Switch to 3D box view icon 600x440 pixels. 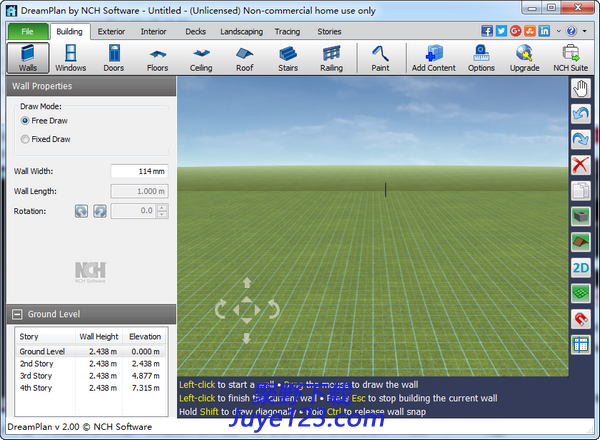[581, 217]
